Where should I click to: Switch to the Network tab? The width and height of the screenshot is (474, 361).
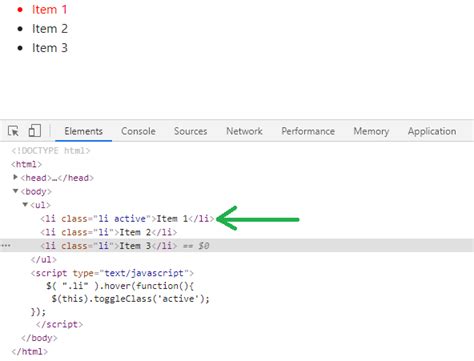(244, 131)
